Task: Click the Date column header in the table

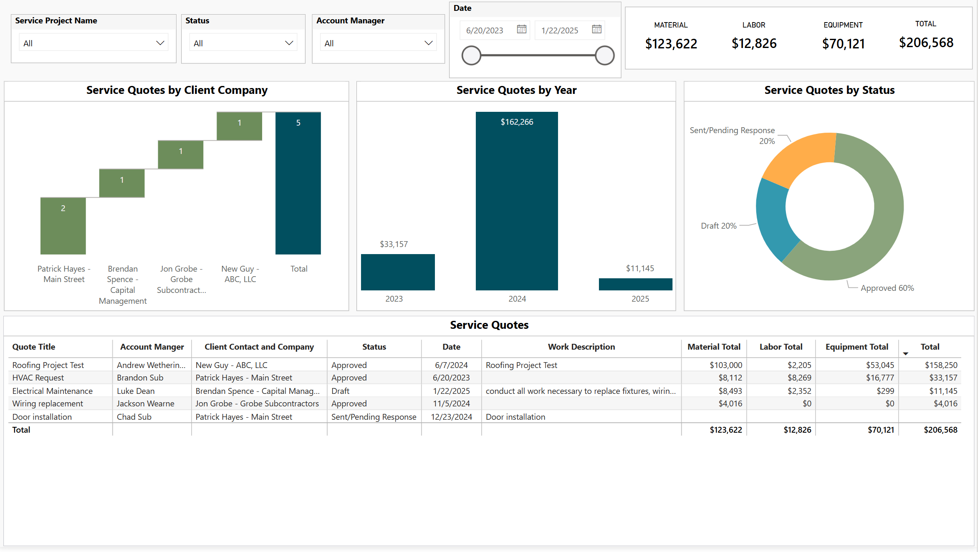Action: click(x=451, y=347)
